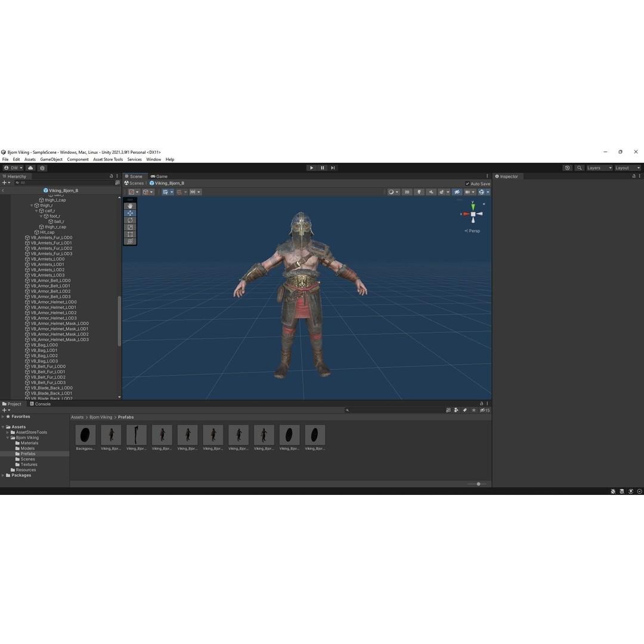Select the combined Transform tool

[x=130, y=241]
